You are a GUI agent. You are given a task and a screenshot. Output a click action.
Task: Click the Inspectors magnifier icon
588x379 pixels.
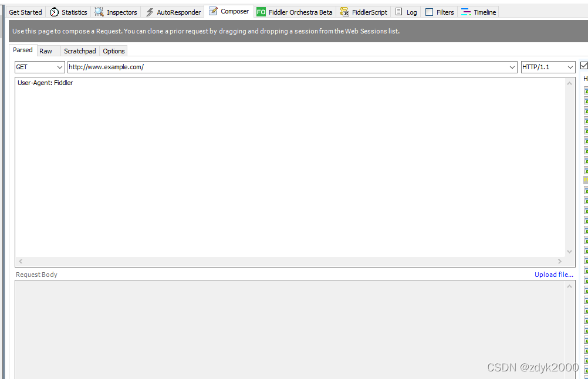tap(99, 12)
